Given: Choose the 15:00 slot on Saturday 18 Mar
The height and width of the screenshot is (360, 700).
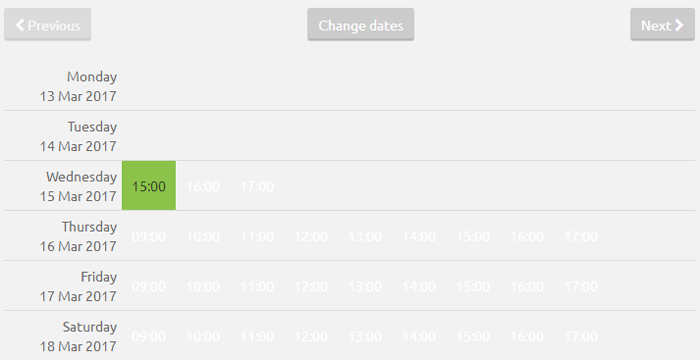Looking at the screenshot, I should (473, 336).
